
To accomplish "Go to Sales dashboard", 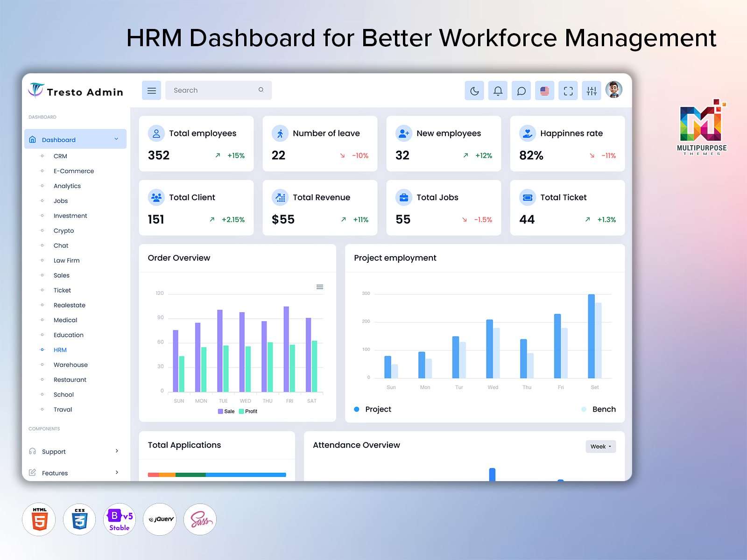I will [x=62, y=276].
